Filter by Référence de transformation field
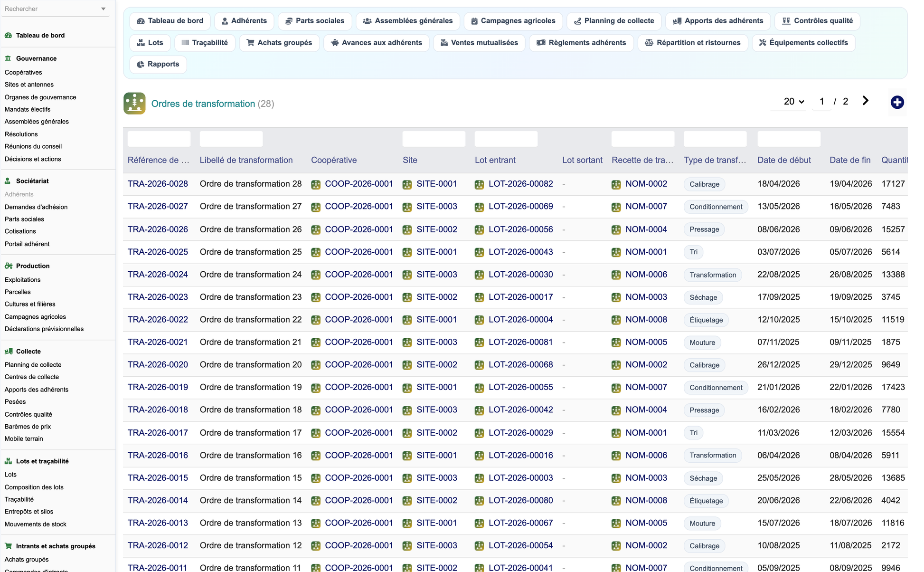 (x=159, y=139)
